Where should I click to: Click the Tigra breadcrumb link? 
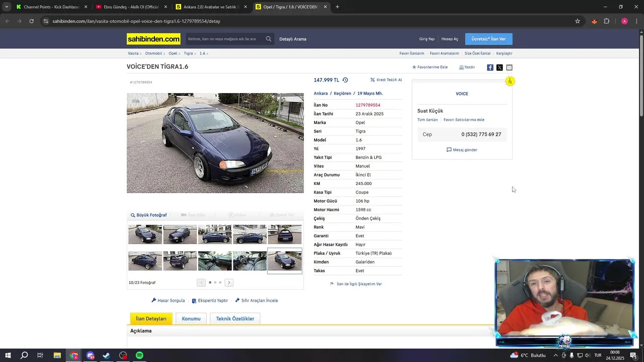pos(188,53)
